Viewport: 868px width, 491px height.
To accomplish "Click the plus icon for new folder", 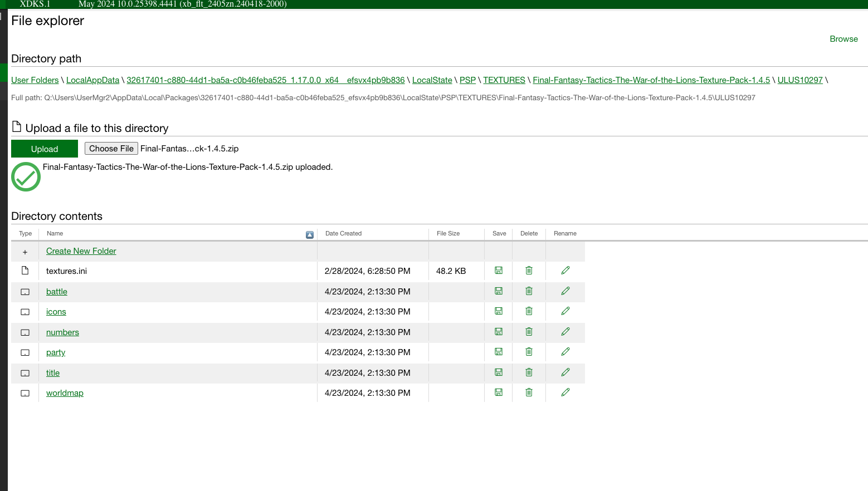I will (25, 252).
